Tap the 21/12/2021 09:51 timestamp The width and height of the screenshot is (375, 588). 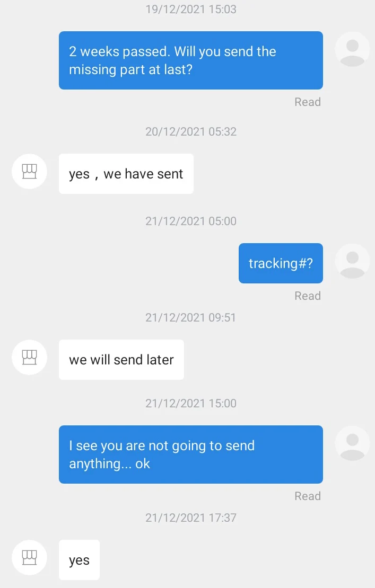[191, 318]
